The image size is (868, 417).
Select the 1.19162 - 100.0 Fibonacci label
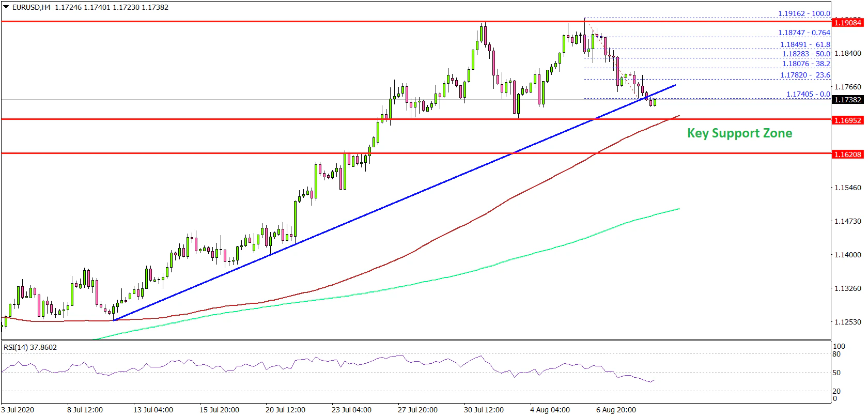(804, 14)
